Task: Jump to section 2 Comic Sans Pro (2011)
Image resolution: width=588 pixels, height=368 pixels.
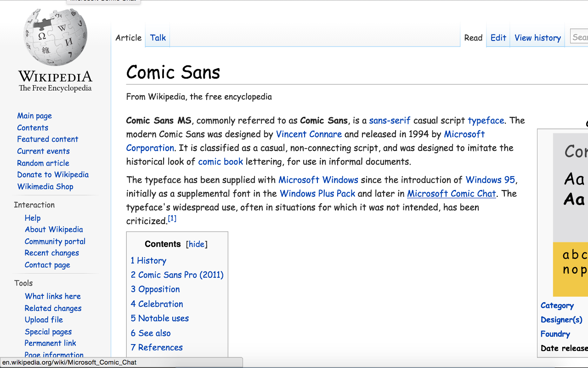Action: [177, 275]
